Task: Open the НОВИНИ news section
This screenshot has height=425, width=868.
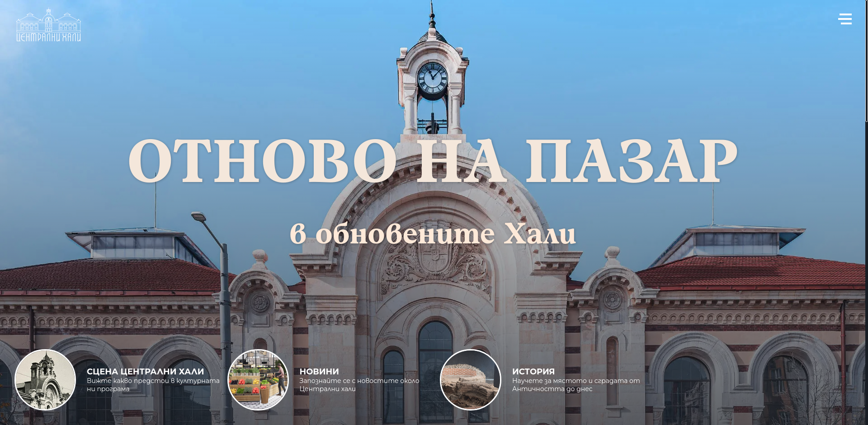Action: [318, 371]
